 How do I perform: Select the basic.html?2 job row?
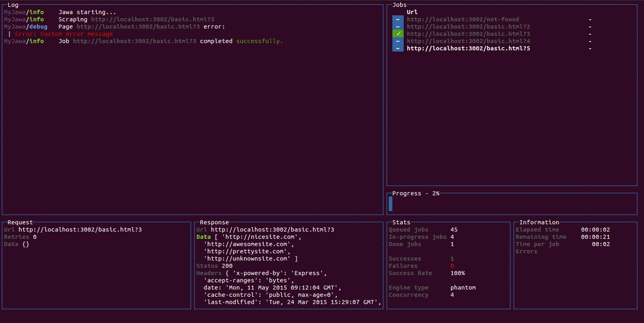pos(468,27)
